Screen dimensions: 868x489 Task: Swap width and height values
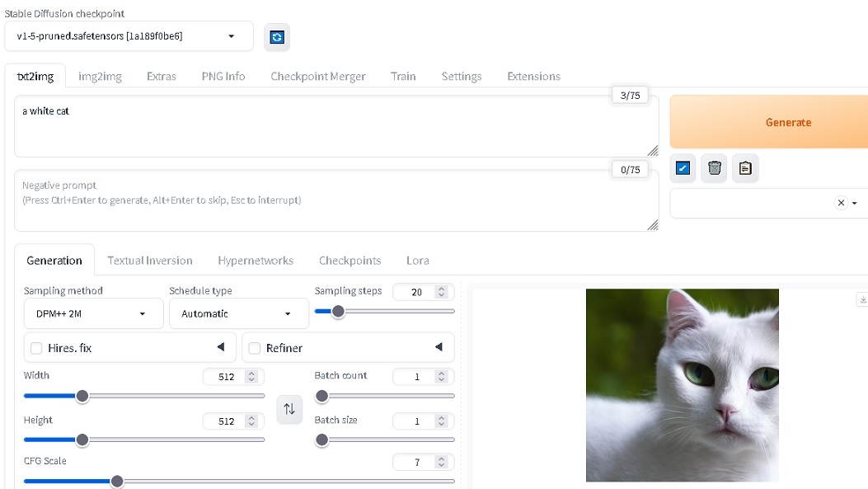coord(289,409)
